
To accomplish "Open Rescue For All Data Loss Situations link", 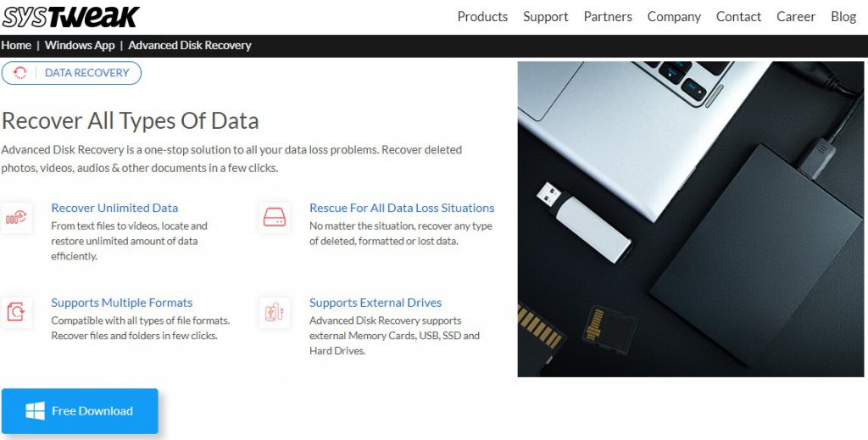I will coord(402,208).
